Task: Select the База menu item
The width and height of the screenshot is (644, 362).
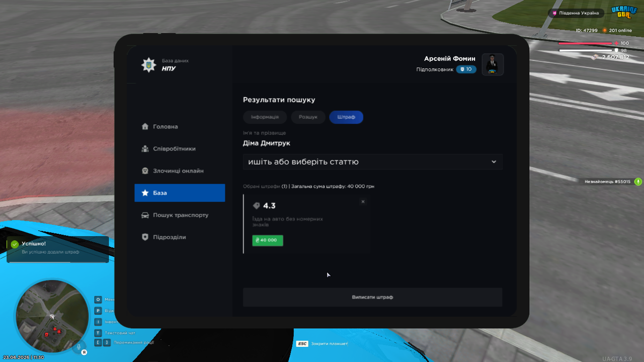Action: point(180,193)
